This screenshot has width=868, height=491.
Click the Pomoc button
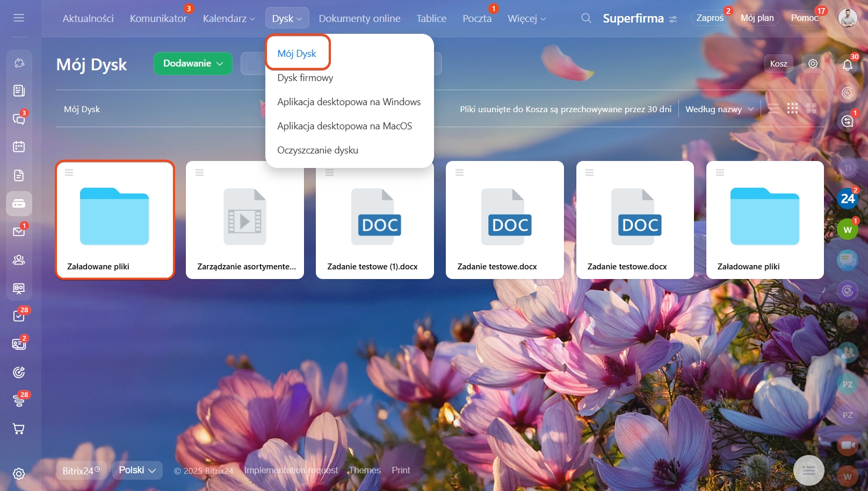coord(804,18)
